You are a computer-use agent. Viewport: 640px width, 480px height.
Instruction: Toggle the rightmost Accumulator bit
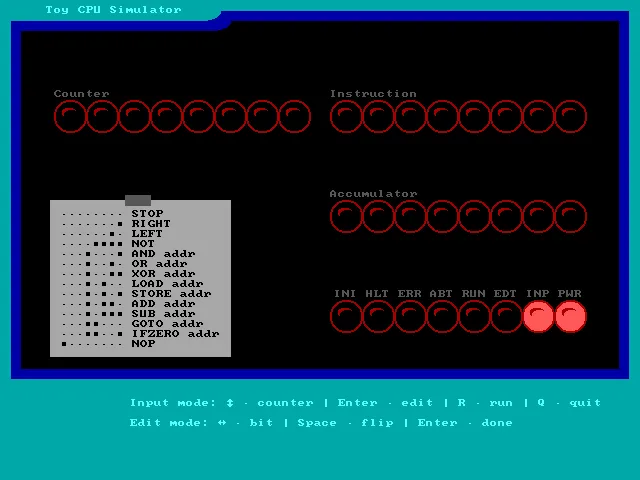tap(570, 217)
